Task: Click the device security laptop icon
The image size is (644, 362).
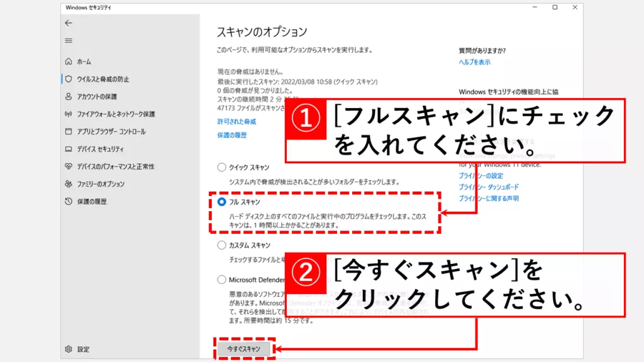Action: tap(69, 149)
